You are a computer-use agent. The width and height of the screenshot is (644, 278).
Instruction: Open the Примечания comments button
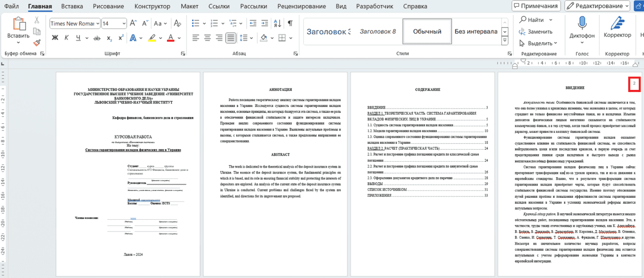pyautogui.click(x=536, y=6)
